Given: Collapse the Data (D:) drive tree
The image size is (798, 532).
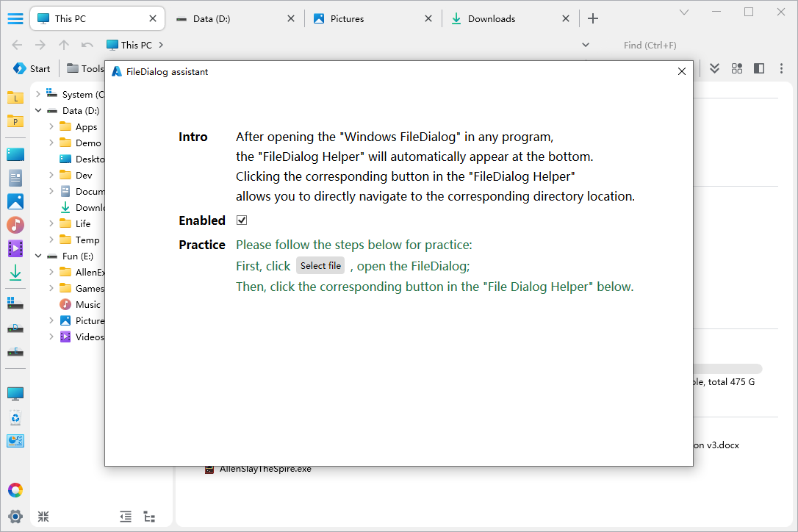Looking at the screenshot, I should pos(38,111).
